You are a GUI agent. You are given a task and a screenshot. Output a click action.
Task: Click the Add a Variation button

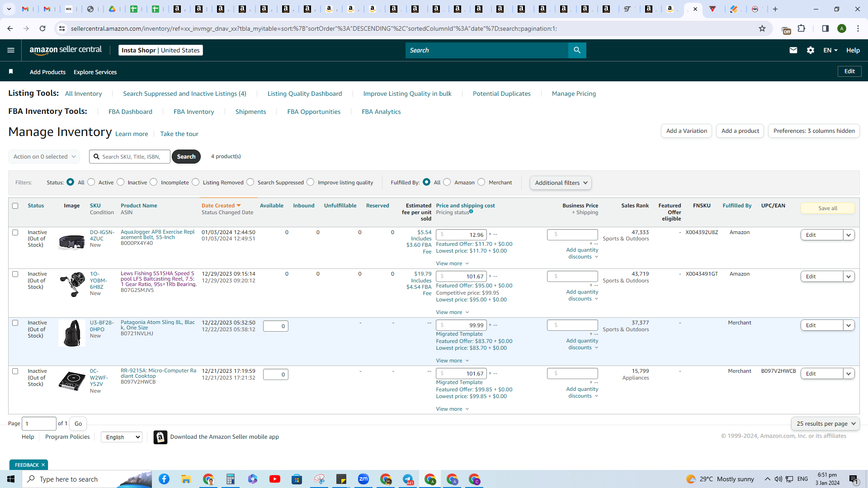[x=686, y=131]
